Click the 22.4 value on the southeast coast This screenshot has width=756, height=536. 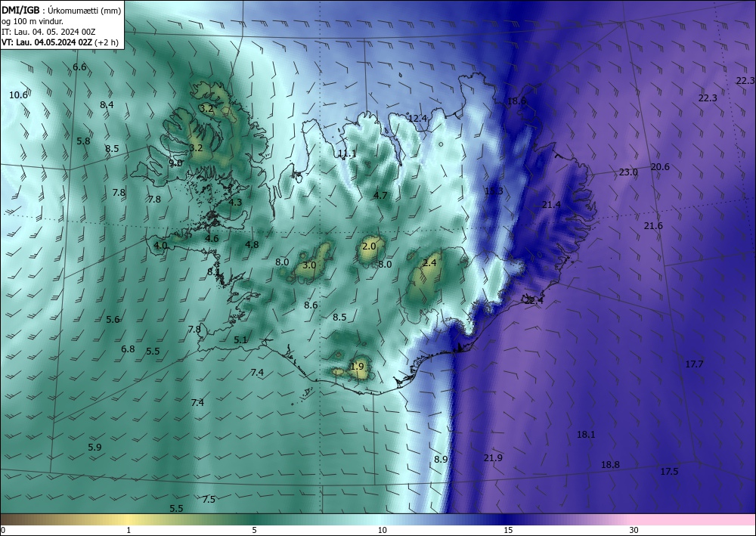pyautogui.click(x=534, y=301)
